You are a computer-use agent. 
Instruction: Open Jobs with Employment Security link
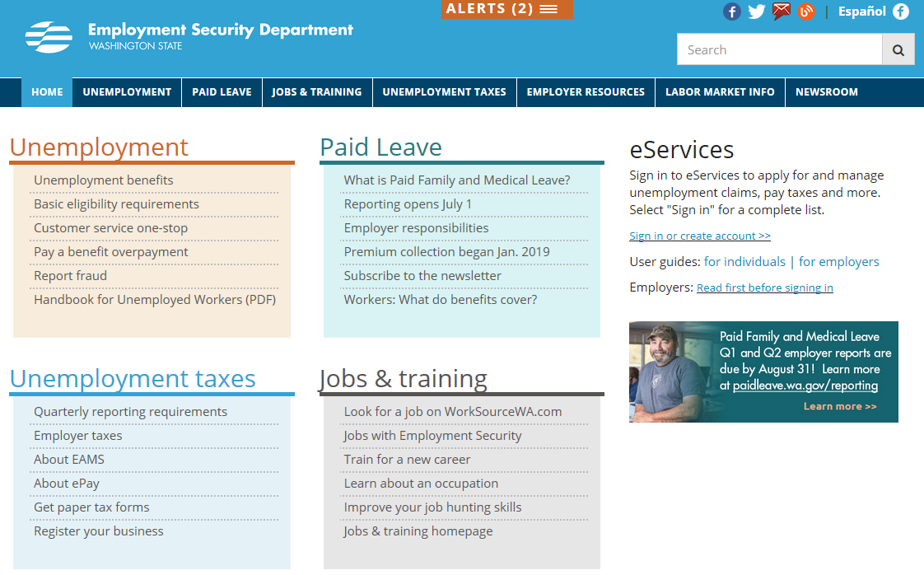pyautogui.click(x=432, y=435)
